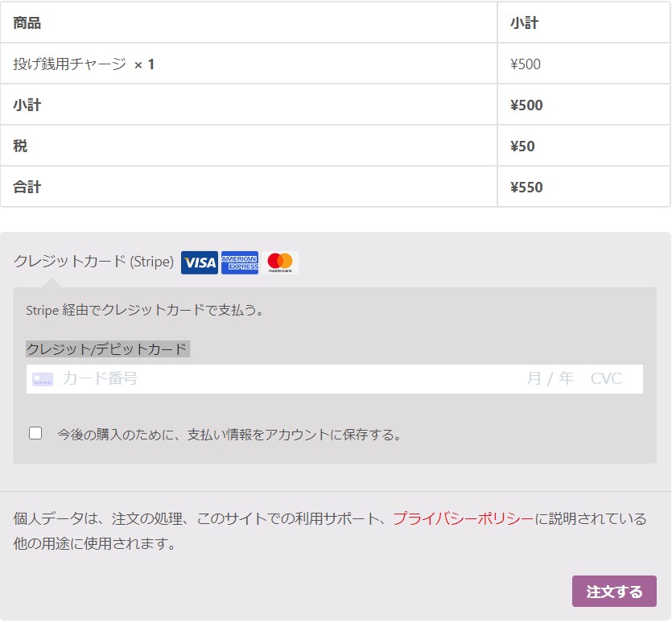Viewport: 672px width, 623px height.
Task: Click the Stripe 経由 payment description text
Action: click(145, 310)
